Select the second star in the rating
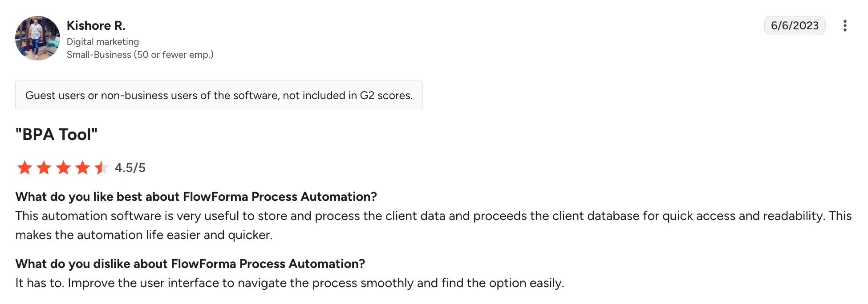 pos(44,168)
